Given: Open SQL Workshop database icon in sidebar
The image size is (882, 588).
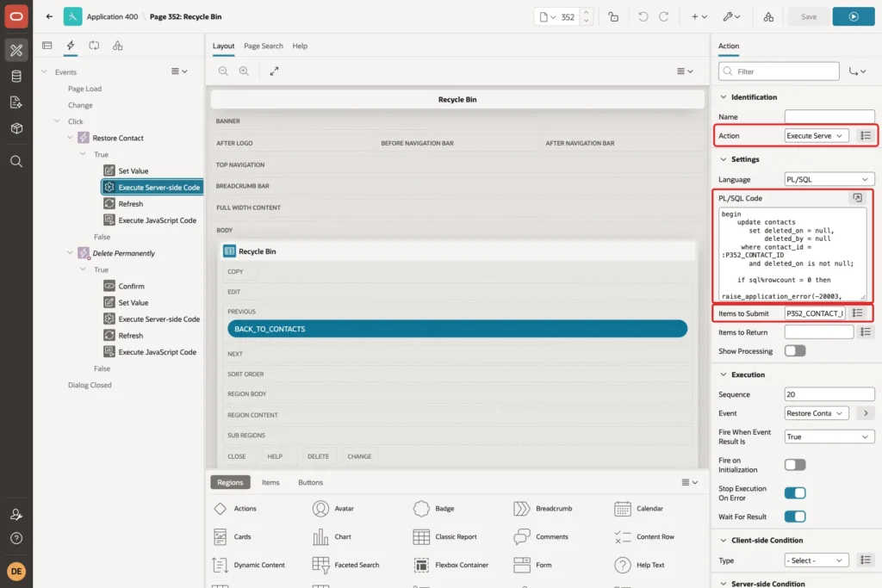Looking at the screenshot, I should tap(16, 76).
